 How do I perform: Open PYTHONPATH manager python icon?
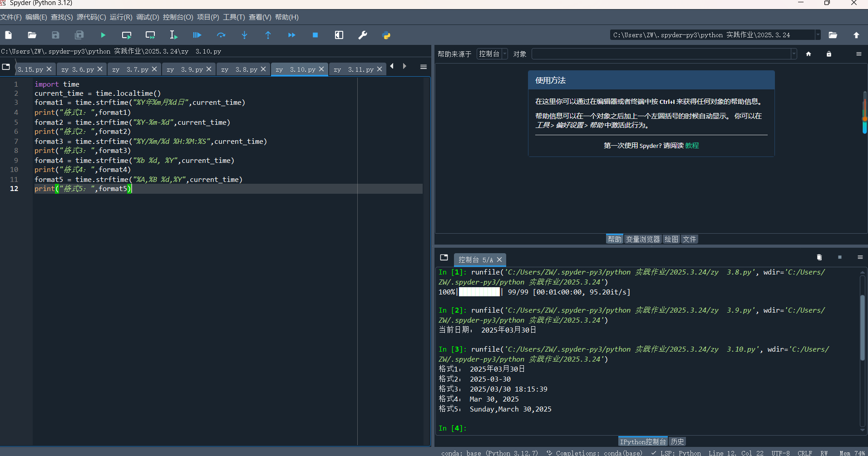[386, 35]
